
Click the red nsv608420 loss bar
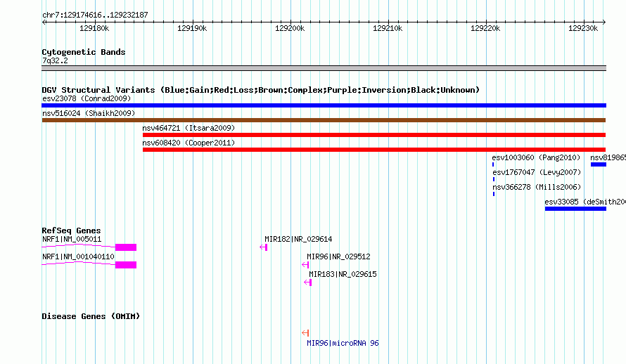point(374,150)
